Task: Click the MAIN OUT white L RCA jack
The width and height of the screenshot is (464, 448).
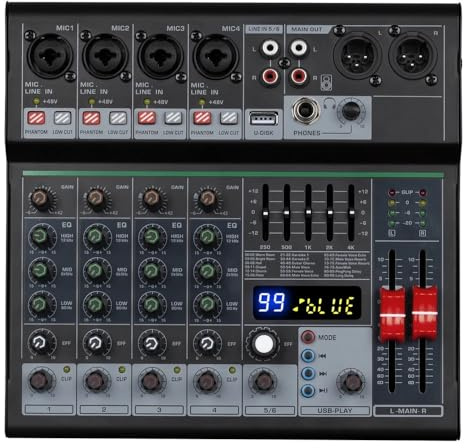Action: click(x=299, y=48)
